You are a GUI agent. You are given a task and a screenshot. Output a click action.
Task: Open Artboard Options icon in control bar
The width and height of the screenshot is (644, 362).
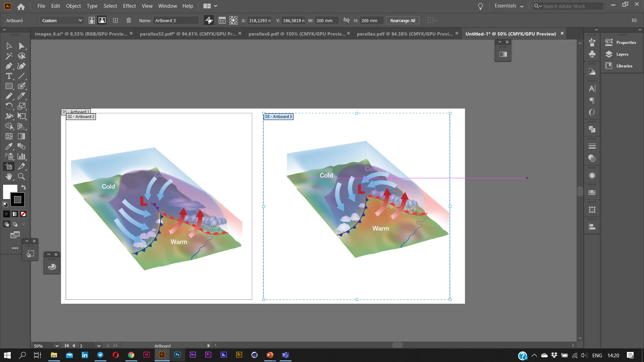pyautogui.click(x=222, y=20)
